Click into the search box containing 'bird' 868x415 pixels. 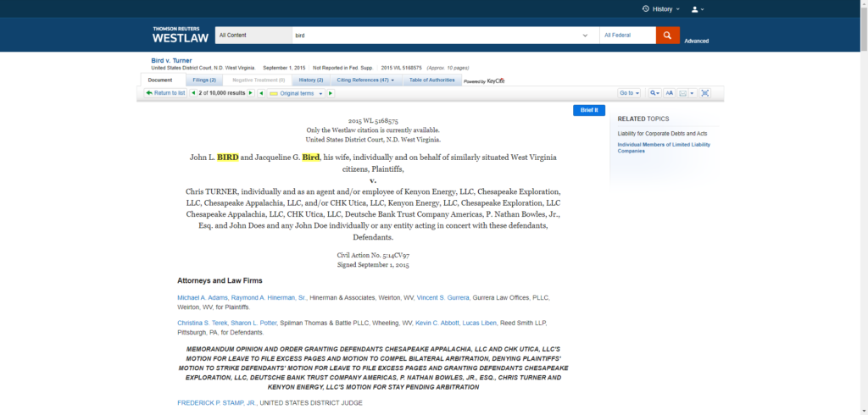click(x=432, y=36)
